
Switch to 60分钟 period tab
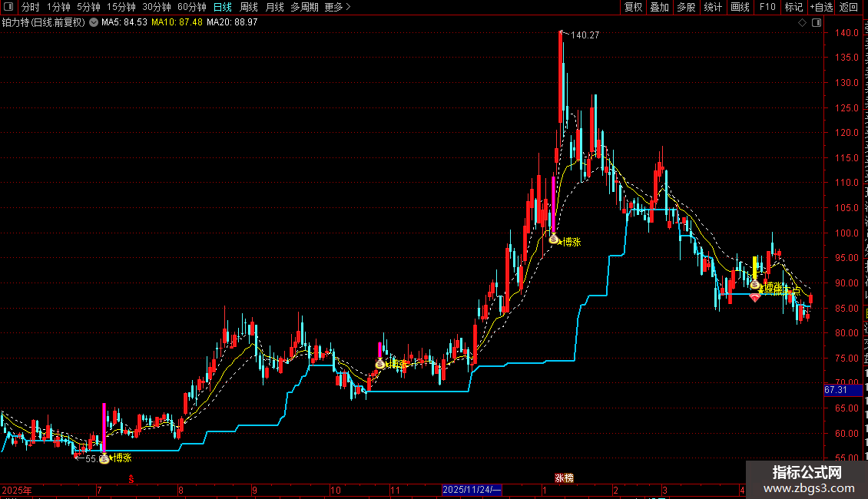pyautogui.click(x=191, y=7)
